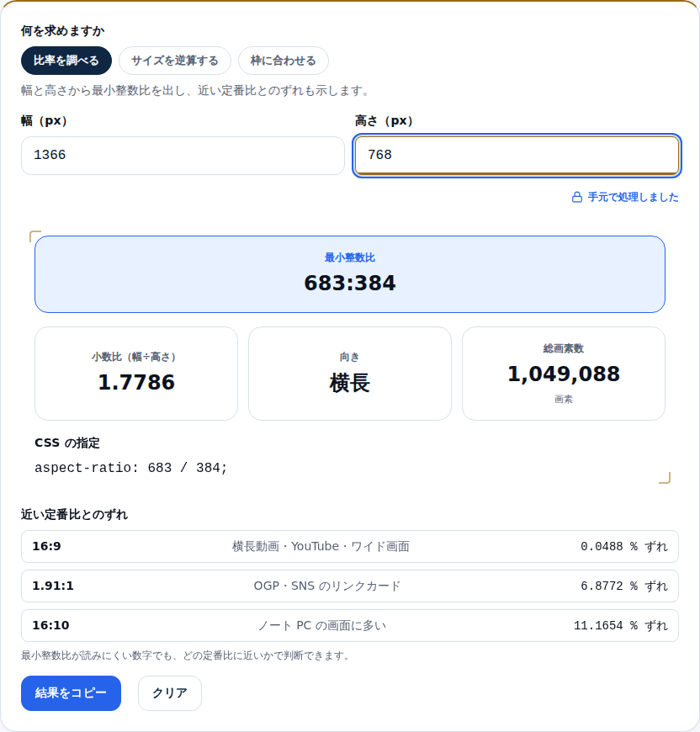Viewport: 700px width, 732px height.
Task: Click the CSS の指定 heading
Action: tap(67, 443)
